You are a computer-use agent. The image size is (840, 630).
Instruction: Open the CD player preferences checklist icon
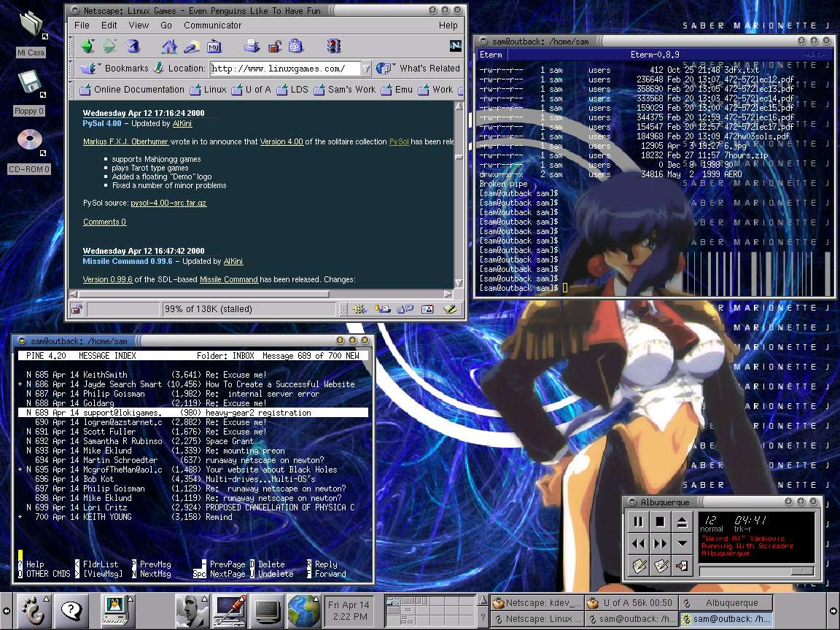pos(660,566)
